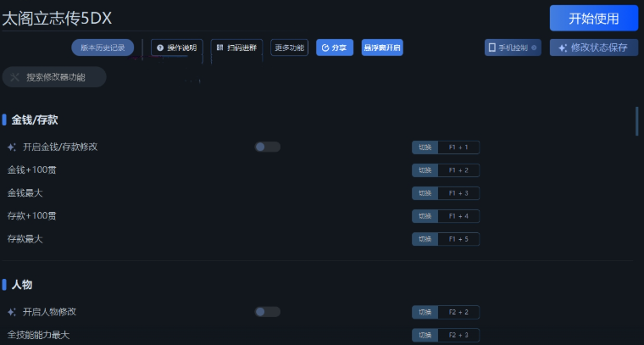The width and height of the screenshot is (644, 345).
Task: Click the phone icon in 手机控制
Action: click(x=491, y=47)
